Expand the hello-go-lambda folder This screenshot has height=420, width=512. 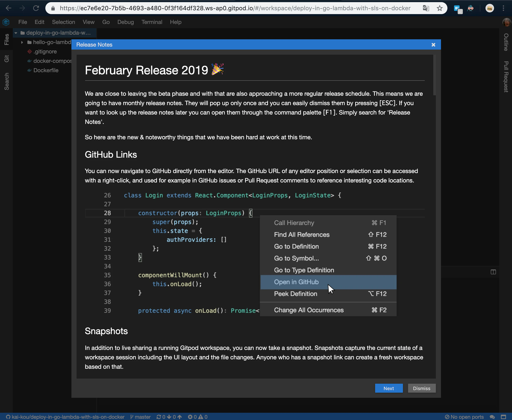[22, 42]
